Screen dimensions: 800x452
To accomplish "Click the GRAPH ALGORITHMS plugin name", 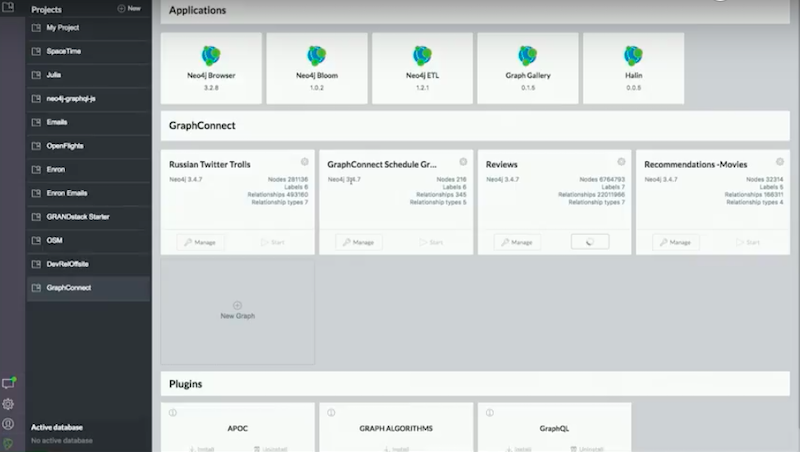I will pyautogui.click(x=396, y=429).
